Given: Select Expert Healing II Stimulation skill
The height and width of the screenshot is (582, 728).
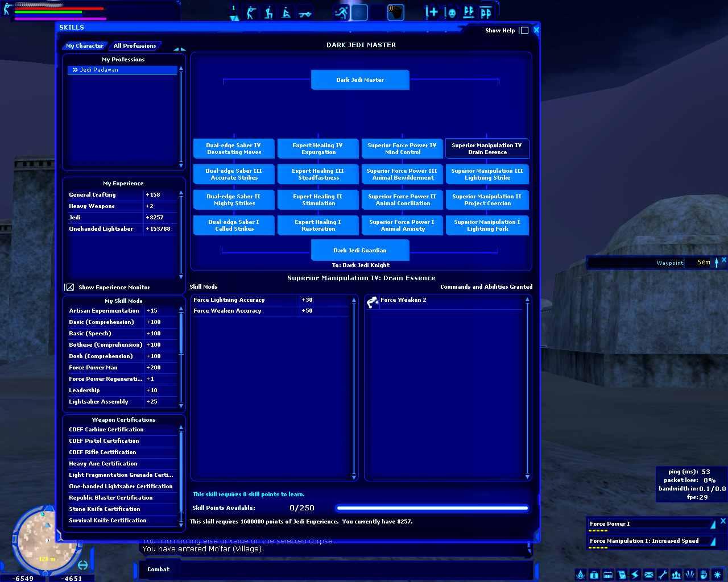Looking at the screenshot, I should pyautogui.click(x=318, y=200).
